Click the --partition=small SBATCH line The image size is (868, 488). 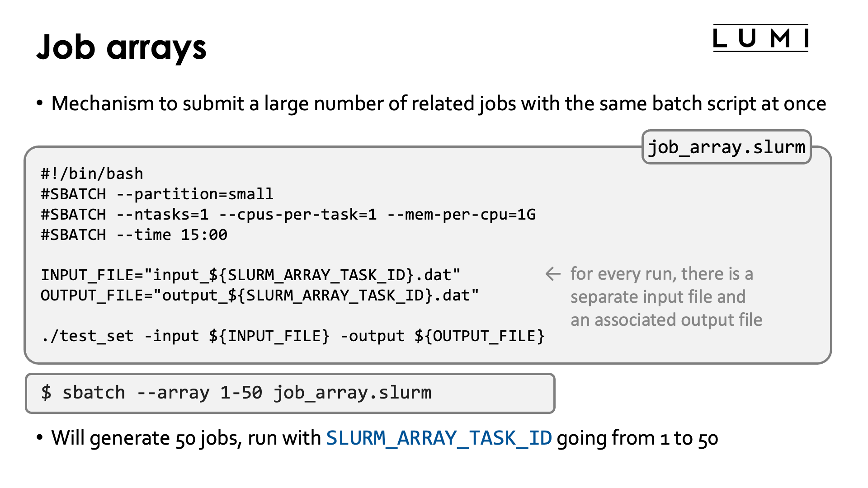pyautogui.click(x=157, y=194)
